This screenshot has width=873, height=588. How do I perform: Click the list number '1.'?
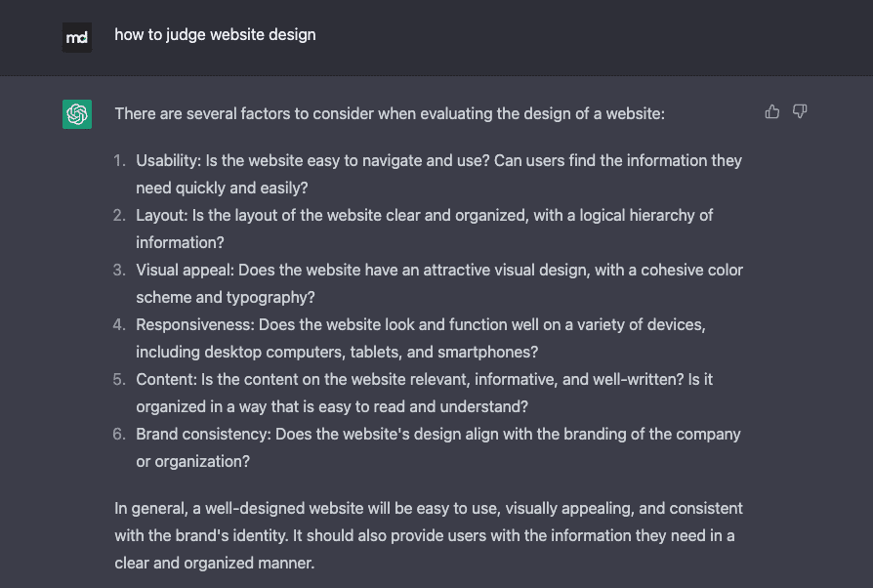tap(119, 161)
